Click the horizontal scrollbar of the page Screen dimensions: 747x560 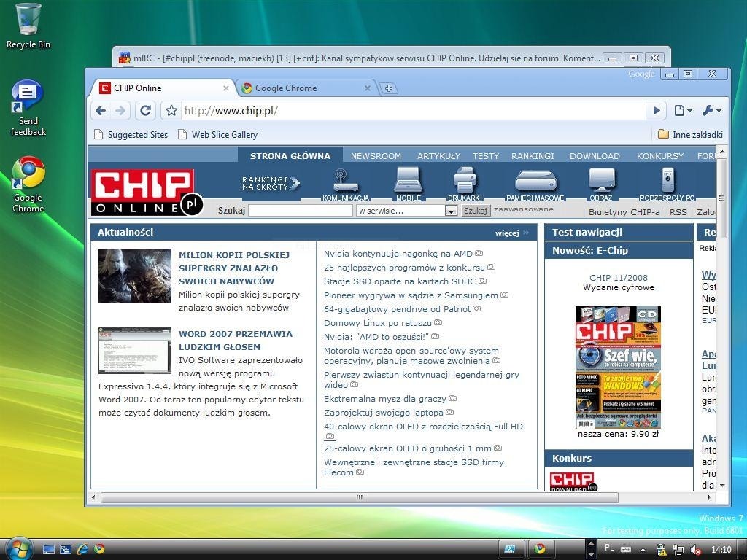(359, 497)
